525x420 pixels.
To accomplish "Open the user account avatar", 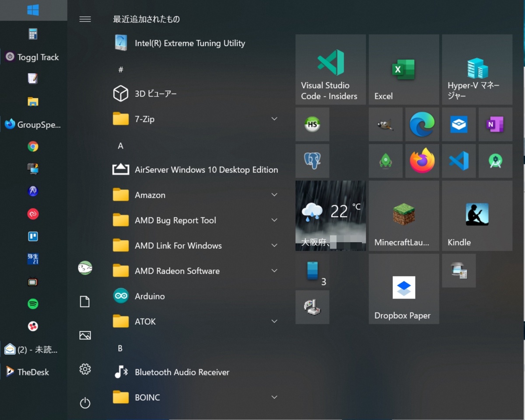I will [85, 268].
